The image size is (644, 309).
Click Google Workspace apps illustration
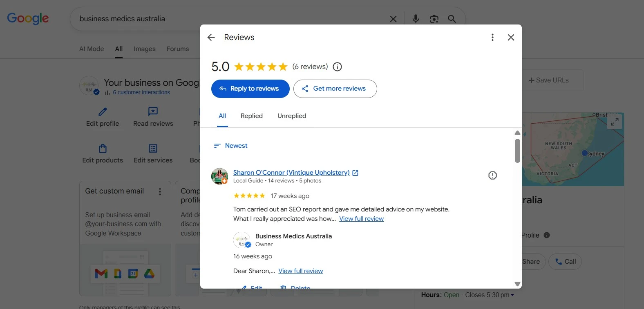point(125,270)
